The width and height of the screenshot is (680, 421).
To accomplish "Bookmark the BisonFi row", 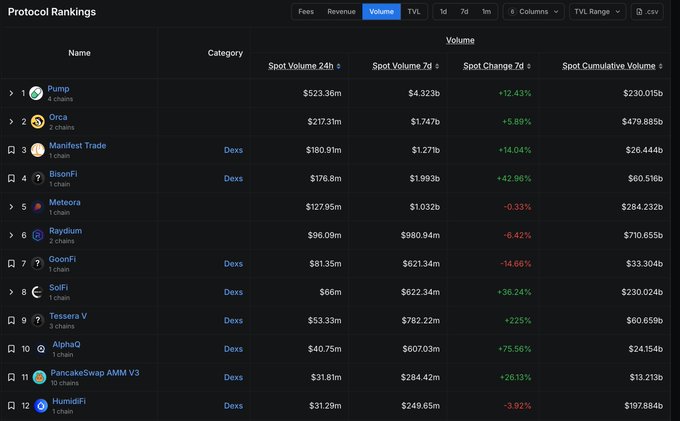I will pos(11,178).
